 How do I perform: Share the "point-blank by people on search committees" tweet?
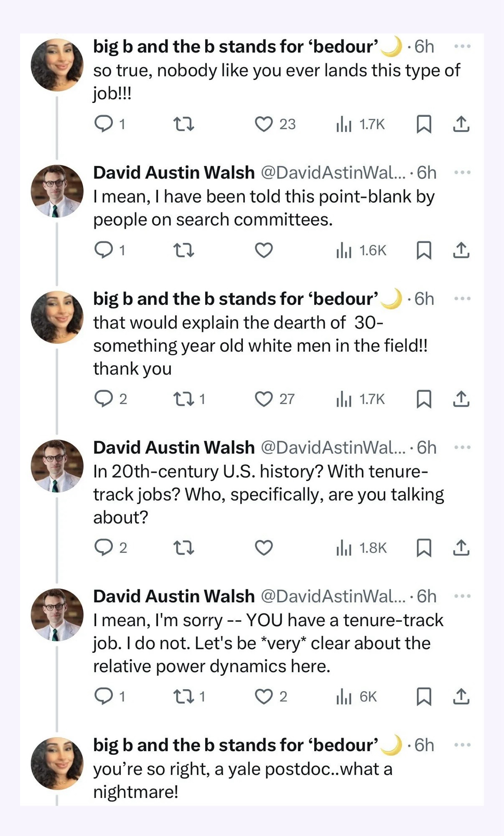tap(461, 251)
